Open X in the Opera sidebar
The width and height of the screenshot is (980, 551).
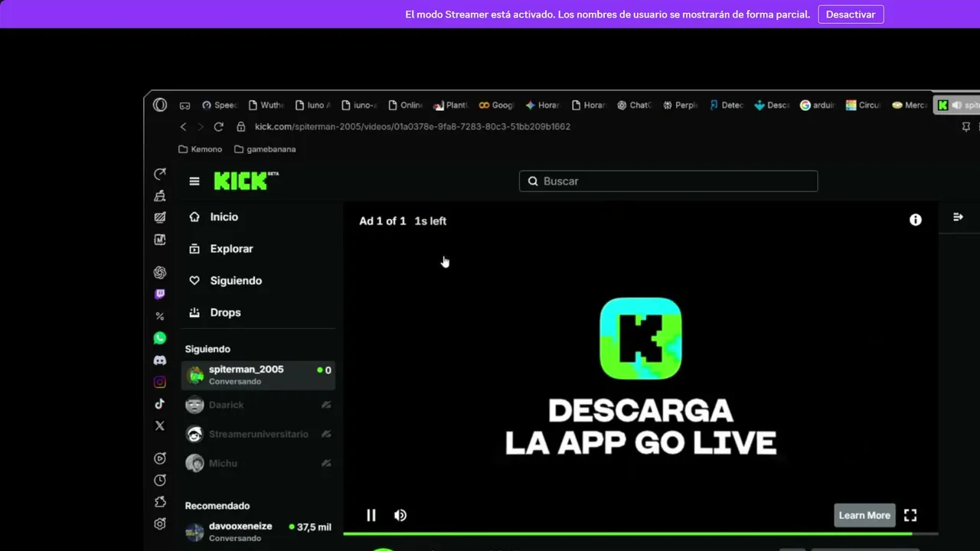click(160, 425)
